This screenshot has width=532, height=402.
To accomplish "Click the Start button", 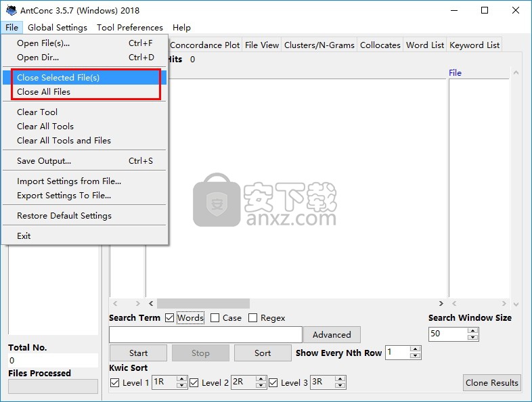I will pos(138,353).
